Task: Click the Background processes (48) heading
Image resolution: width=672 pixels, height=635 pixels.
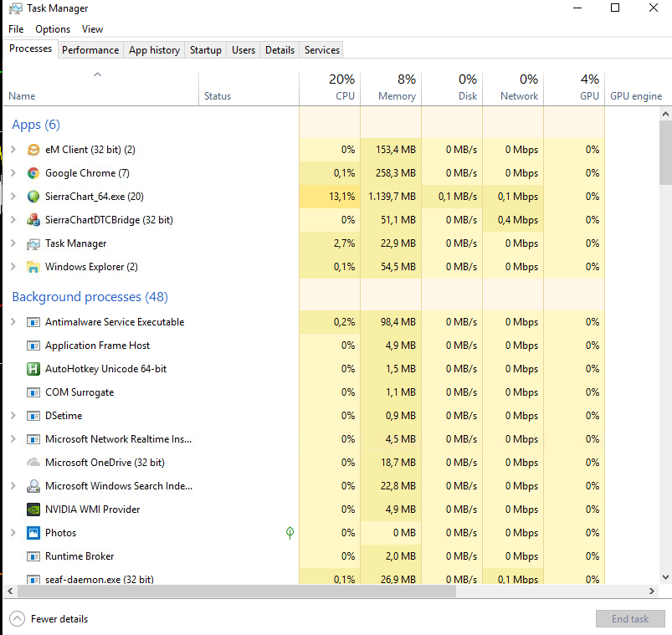Action: pos(90,296)
